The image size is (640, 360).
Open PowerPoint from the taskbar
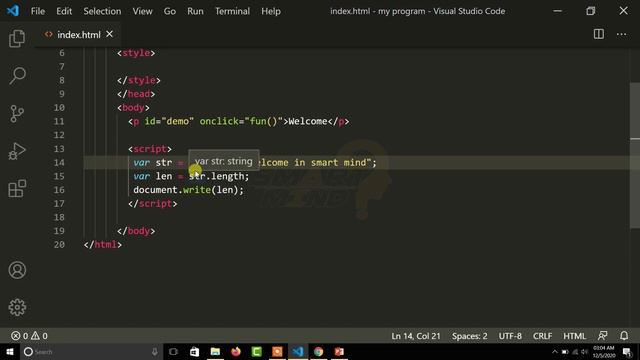pyautogui.click(x=340, y=351)
